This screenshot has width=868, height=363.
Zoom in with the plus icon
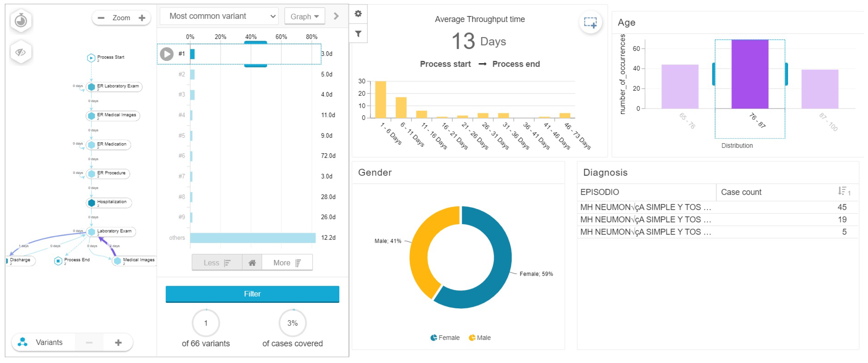click(142, 18)
